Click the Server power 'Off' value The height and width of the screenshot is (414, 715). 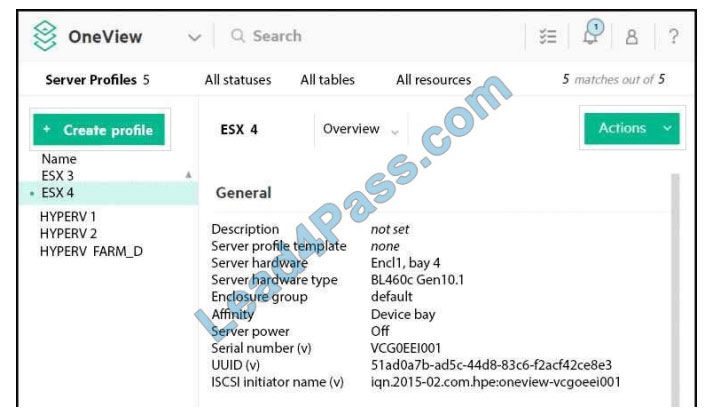[x=380, y=331]
